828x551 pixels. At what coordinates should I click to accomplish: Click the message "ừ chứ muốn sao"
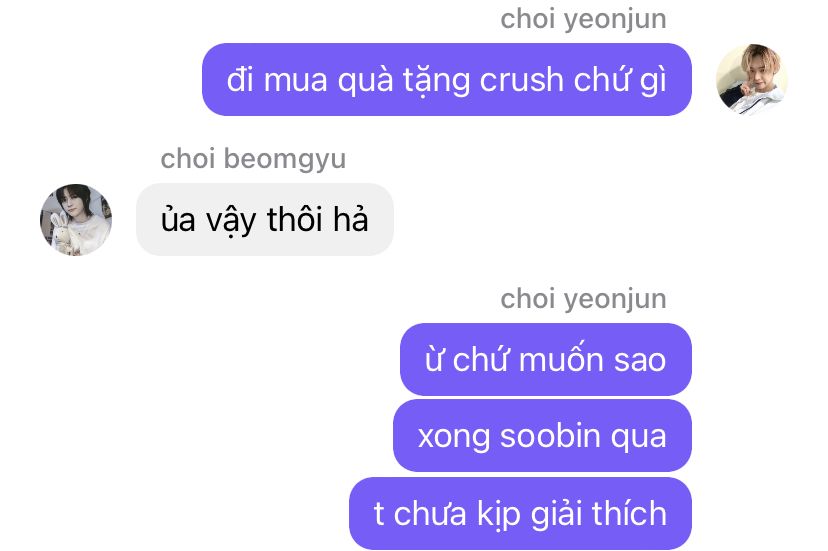pyautogui.click(x=546, y=360)
